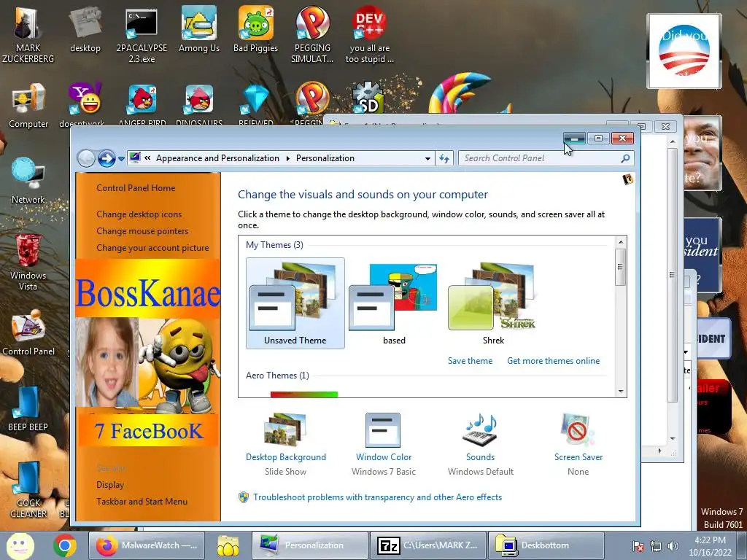The height and width of the screenshot is (560, 747).
Task: Expand the address bar history dropdown
Action: point(427,158)
